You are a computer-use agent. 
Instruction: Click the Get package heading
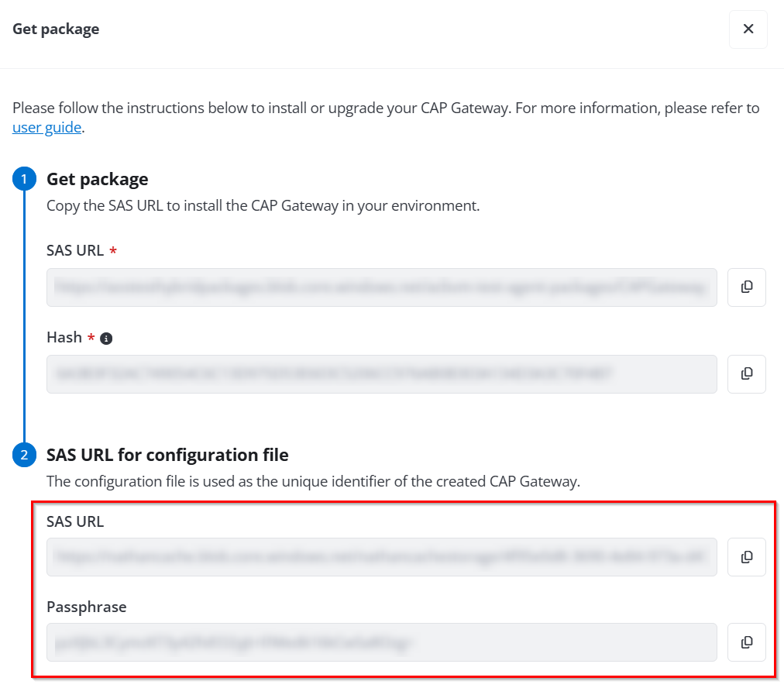(x=98, y=178)
